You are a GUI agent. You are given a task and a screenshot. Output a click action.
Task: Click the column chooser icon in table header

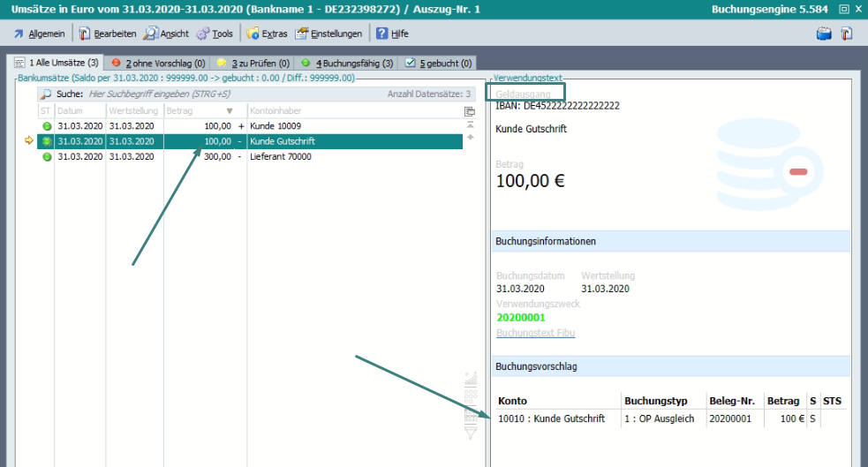[x=470, y=111]
